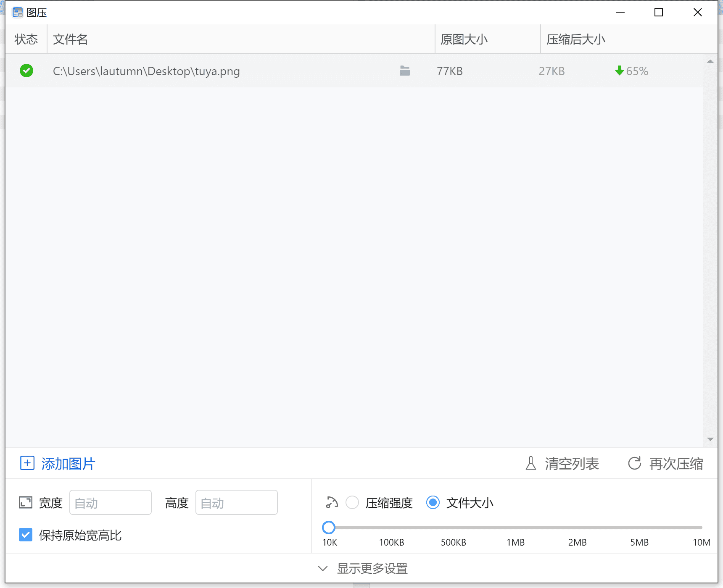Click the green 65% reduction arrow indicator
Image resolution: width=723 pixels, height=588 pixels.
(619, 71)
